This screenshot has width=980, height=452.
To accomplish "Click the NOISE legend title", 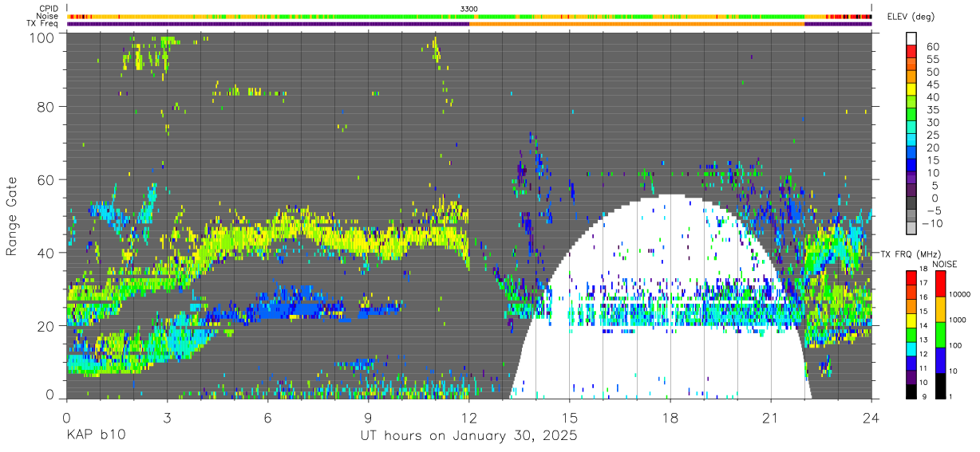I will pyautogui.click(x=944, y=264).
